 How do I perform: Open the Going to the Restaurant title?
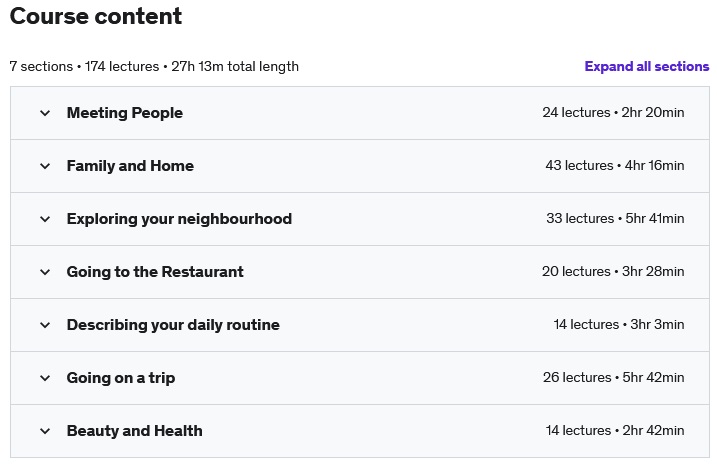(x=155, y=272)
